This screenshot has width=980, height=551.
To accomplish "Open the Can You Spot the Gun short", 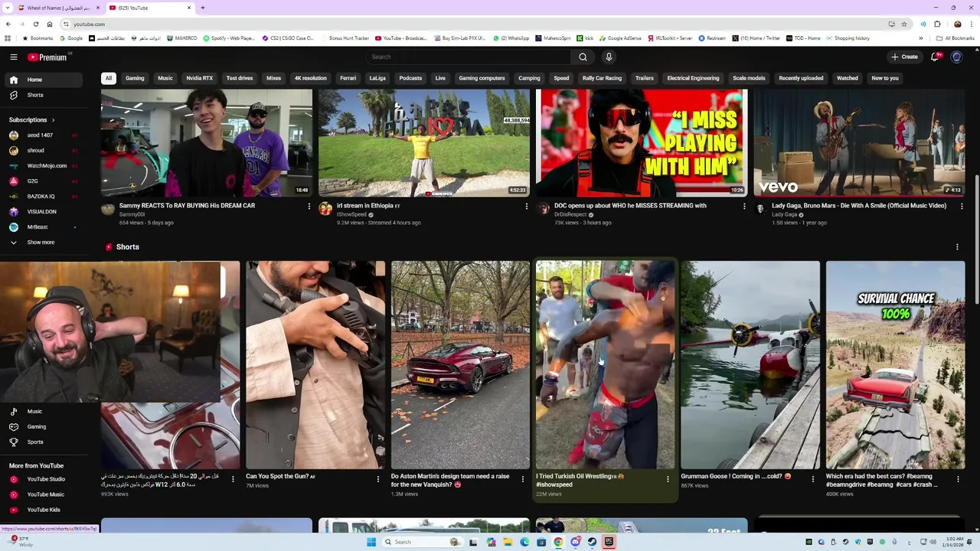I will pos(315,365).
